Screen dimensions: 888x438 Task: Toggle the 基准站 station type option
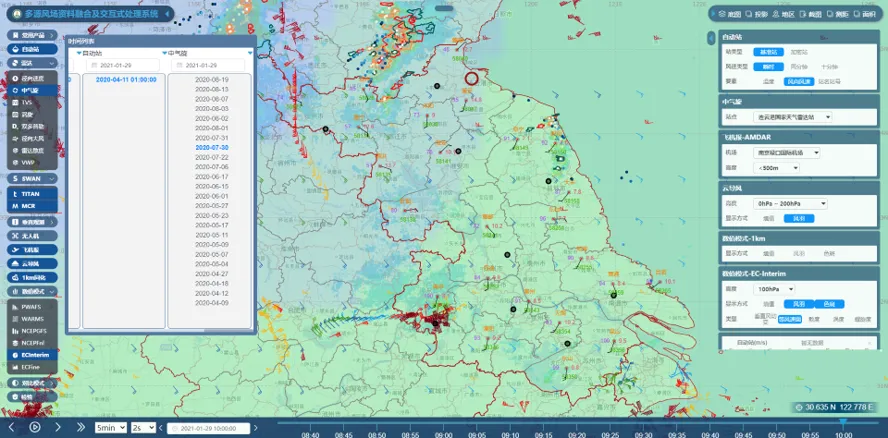click(x=769, y=51)
